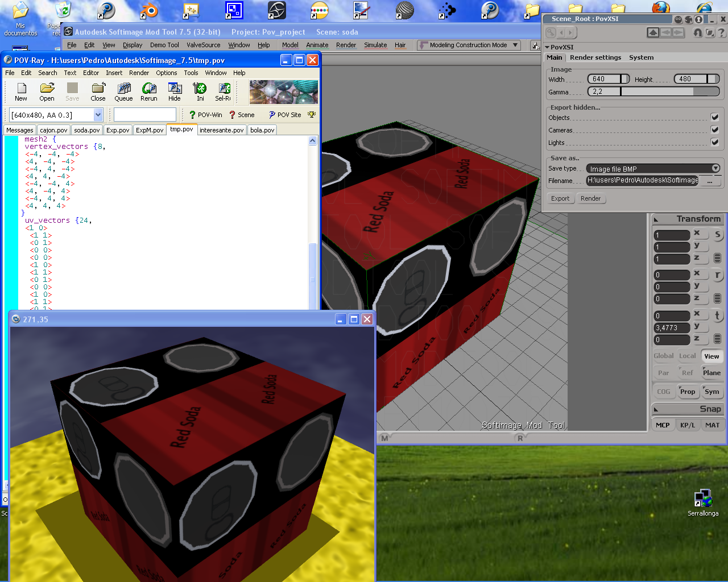Open the Modeling Construction Mode dropdown
Image resolution: width=728 pixels, height=582 pixels.
click(x=469, y=45)
